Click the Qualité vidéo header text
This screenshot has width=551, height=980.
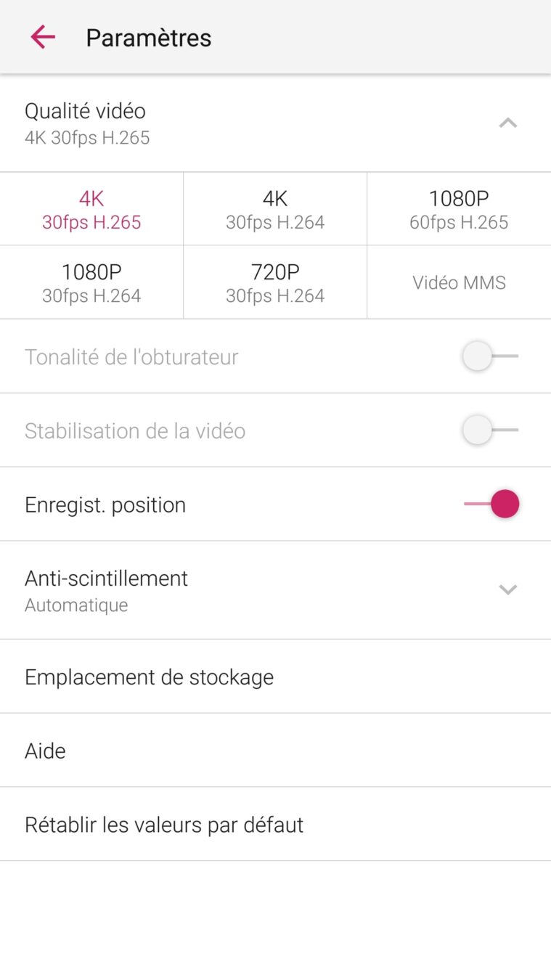click(x=86, y=112)
